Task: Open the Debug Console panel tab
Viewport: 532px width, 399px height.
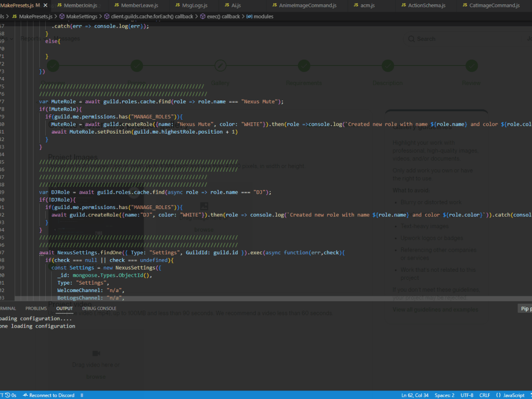Action: [x=99, y=308]
